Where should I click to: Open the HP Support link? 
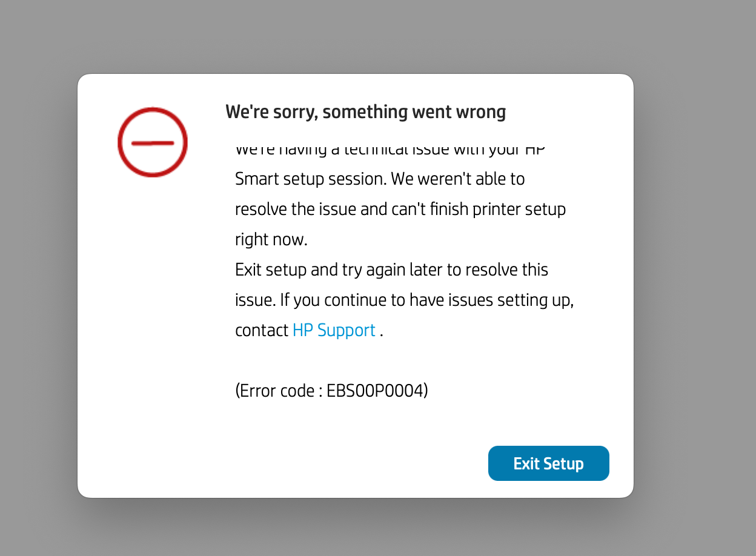[334, 330]
